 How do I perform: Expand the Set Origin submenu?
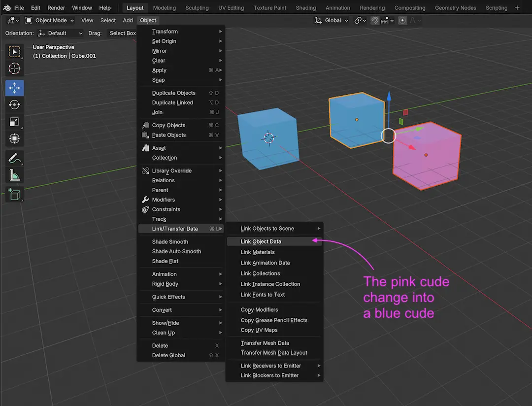click(181, 41)
